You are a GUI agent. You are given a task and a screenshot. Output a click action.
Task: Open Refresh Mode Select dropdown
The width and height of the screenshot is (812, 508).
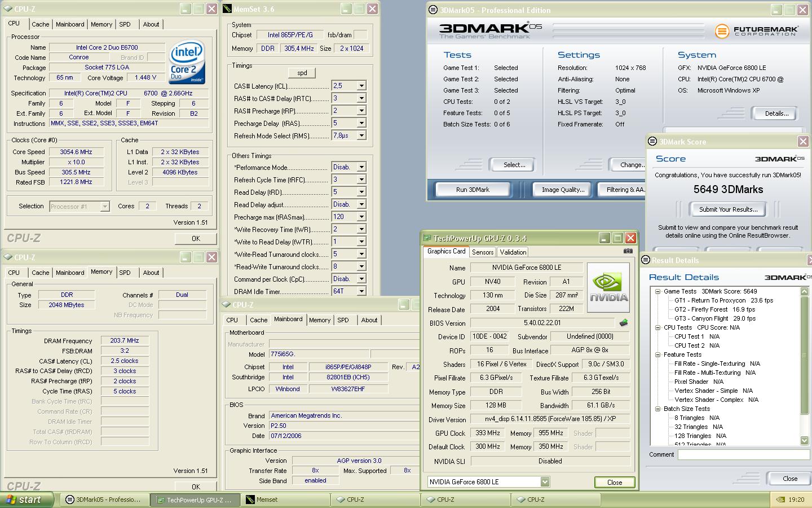[361, 135]
